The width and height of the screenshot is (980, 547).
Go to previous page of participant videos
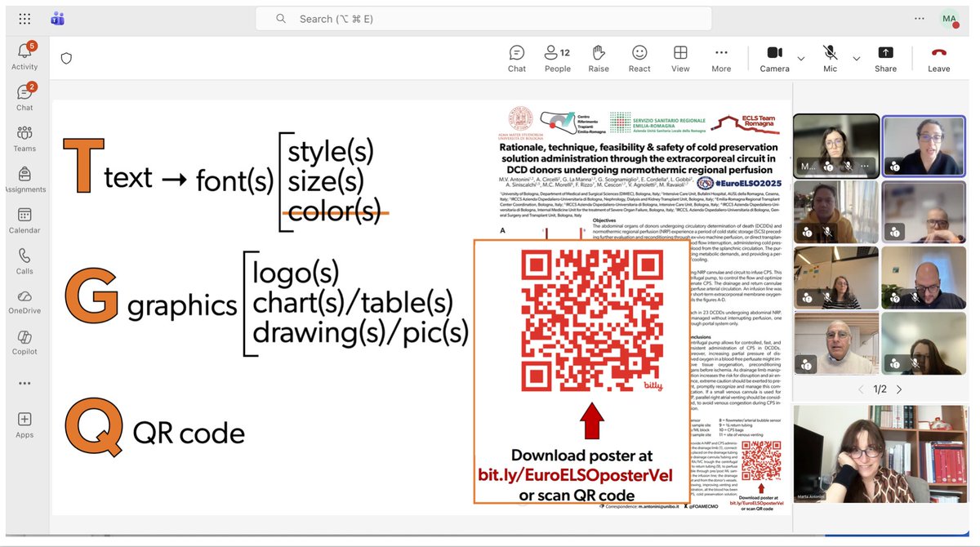(x=861, y=389)
